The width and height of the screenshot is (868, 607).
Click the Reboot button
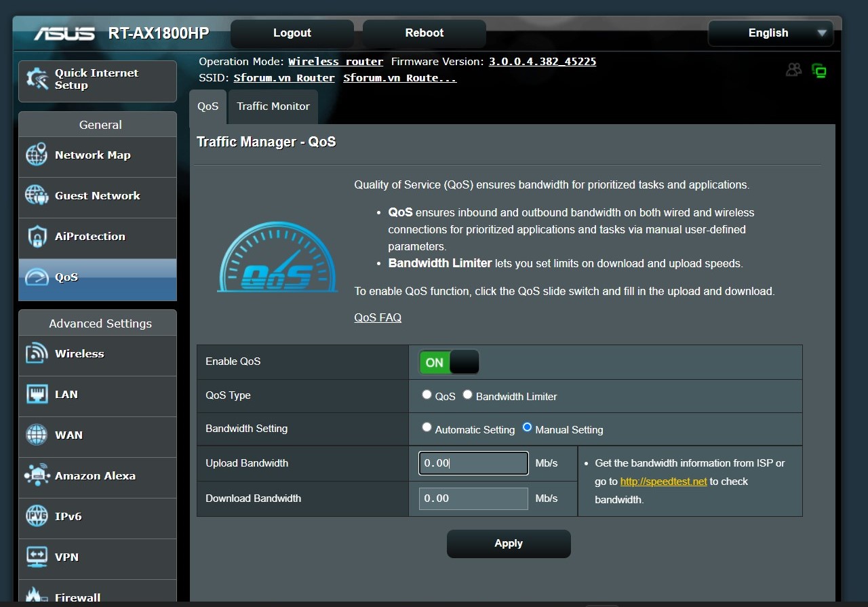(x=425, y=33)
